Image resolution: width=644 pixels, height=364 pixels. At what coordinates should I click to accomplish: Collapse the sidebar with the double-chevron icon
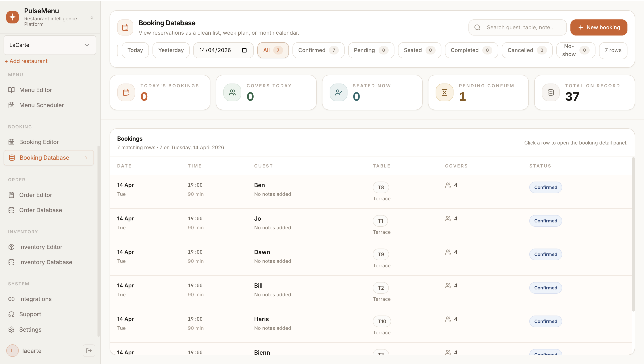[92, 17]
